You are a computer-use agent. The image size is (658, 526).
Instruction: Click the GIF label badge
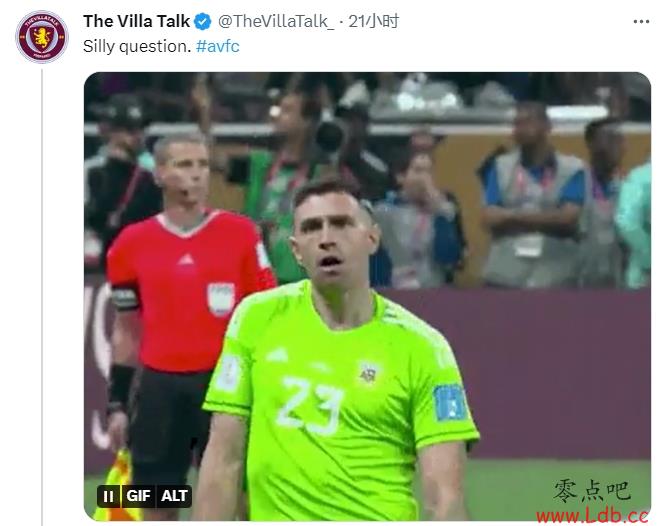point(138,496)
